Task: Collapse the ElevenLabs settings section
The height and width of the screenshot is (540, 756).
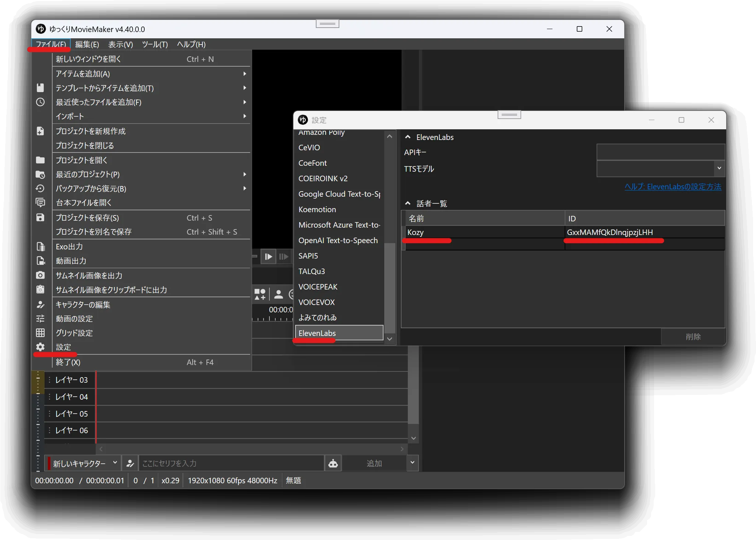Action: point(408,137)
